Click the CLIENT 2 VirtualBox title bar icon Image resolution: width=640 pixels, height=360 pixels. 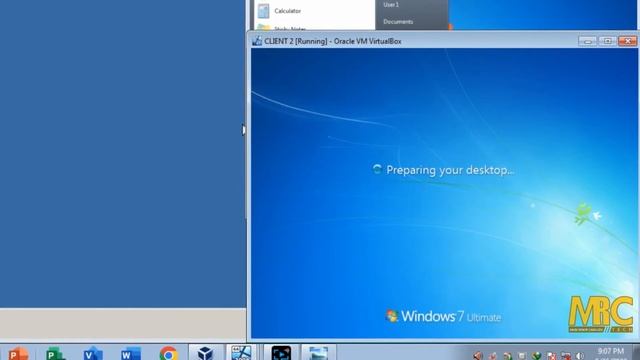[x=257, y=41]
